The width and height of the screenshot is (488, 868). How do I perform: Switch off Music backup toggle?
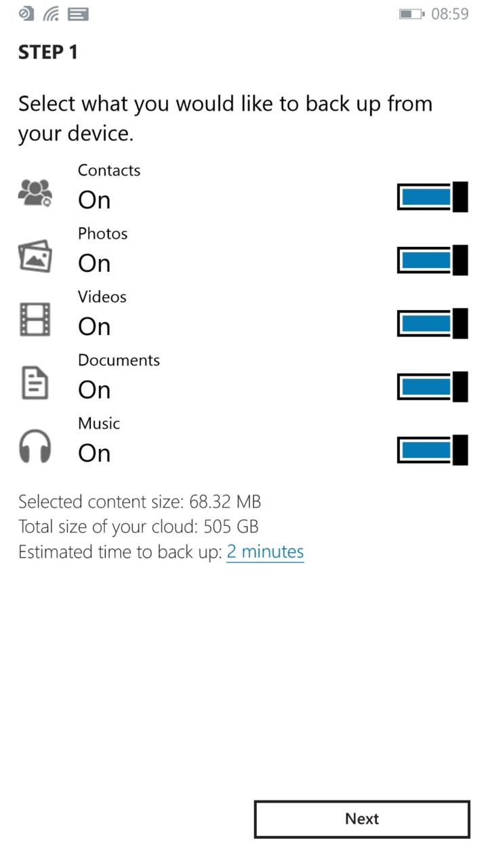point(432,450)
